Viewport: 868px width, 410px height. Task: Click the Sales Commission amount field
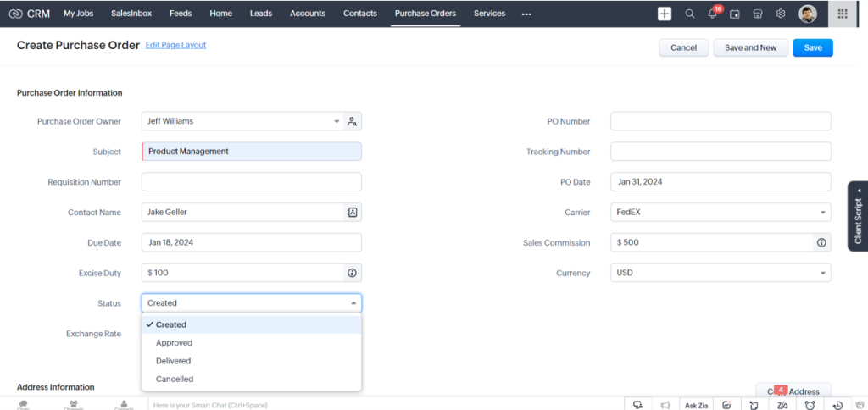pos(712,242)
